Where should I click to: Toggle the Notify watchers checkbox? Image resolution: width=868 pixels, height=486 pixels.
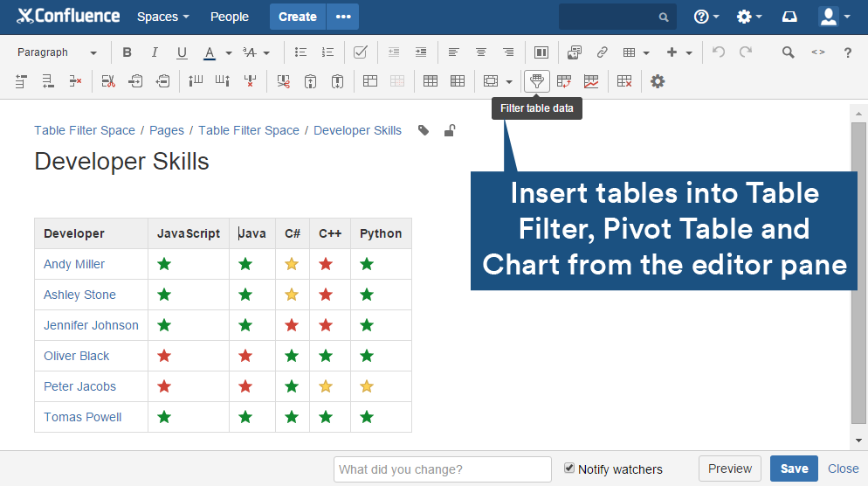pyautogui.click(x=569, y=469)
